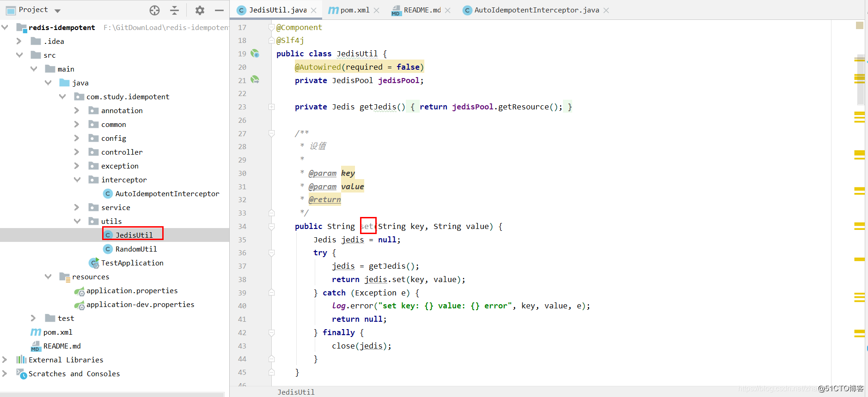Fold annotations at line 17 marker
868x397 pixels.
[x=272, y=27]
